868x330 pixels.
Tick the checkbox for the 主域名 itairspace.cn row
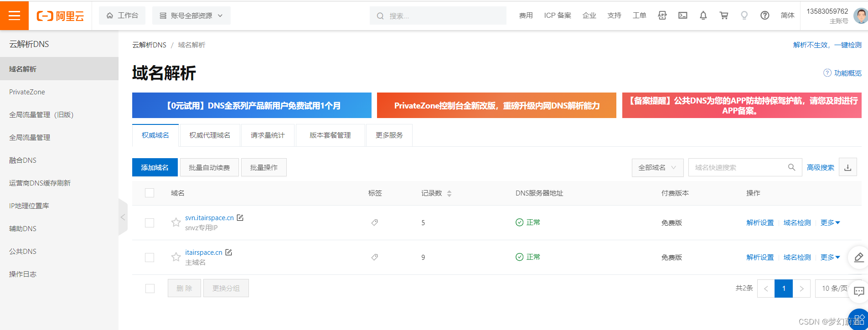point(150,258)
